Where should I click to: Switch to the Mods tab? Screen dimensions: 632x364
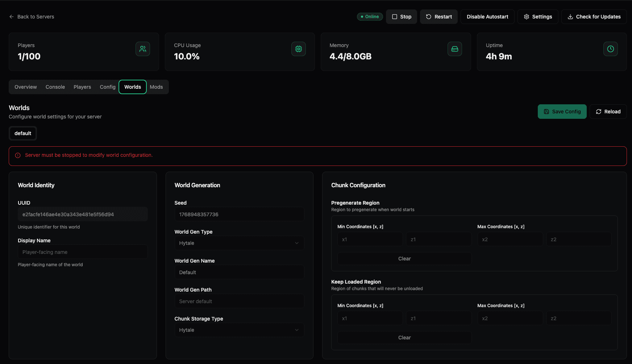(156, 87)
